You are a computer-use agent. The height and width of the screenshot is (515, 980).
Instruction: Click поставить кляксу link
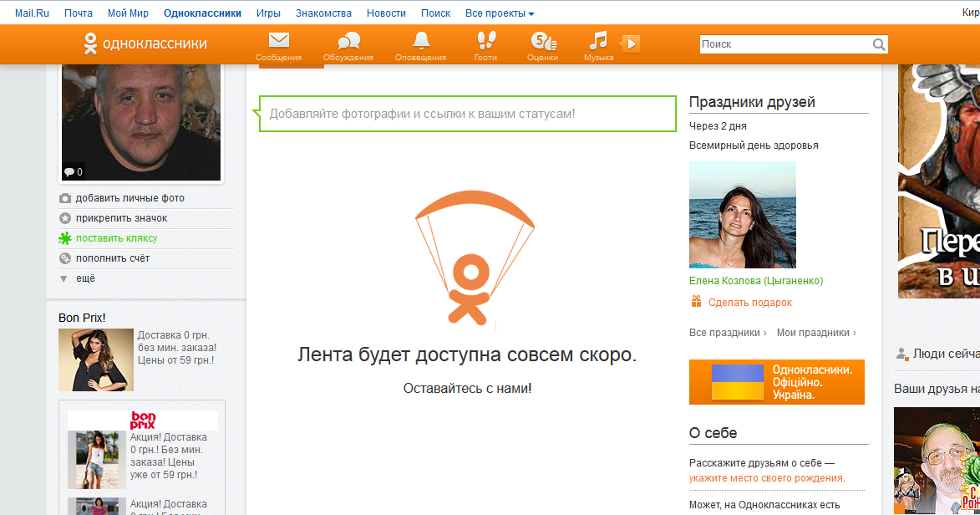click(116, 238)
